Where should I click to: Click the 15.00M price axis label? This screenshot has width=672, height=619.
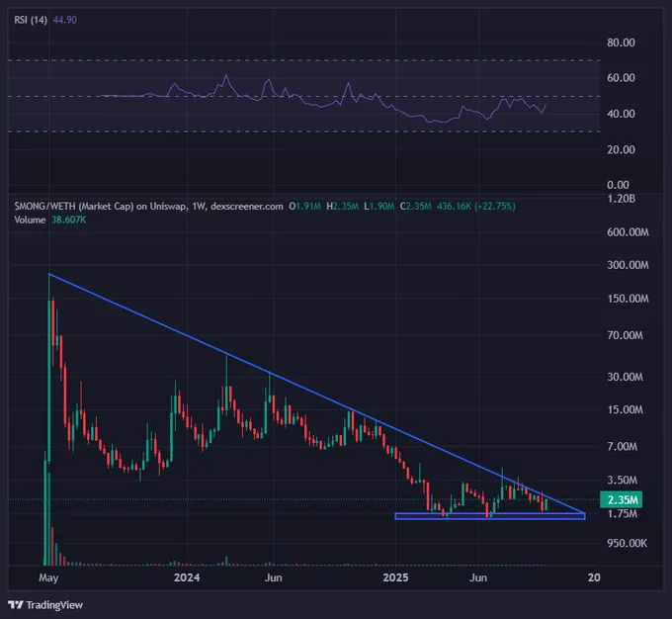625,409
